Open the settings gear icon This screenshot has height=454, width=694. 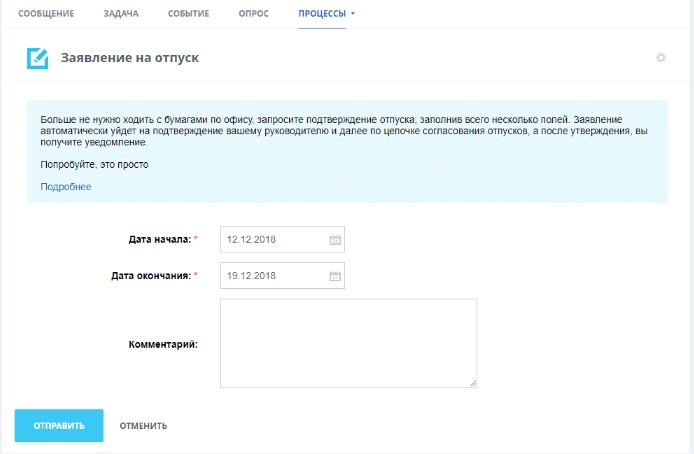(661, 58)
